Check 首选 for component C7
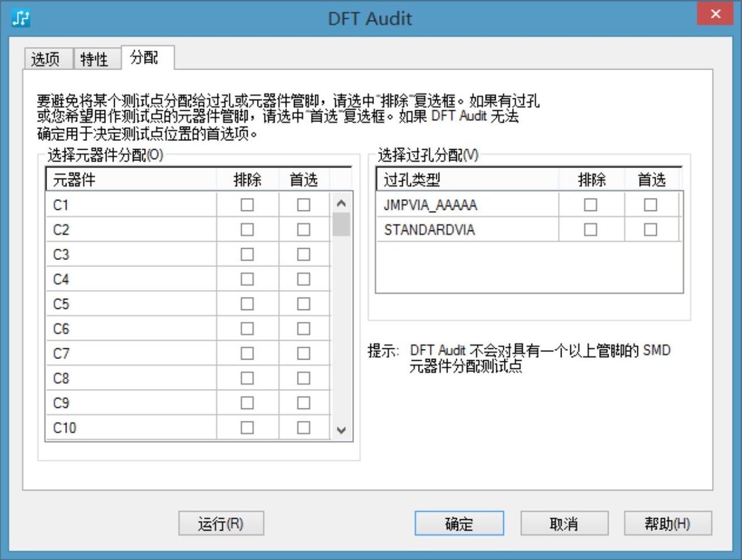This screenshot has width=742, height=560. coord(304,354)
